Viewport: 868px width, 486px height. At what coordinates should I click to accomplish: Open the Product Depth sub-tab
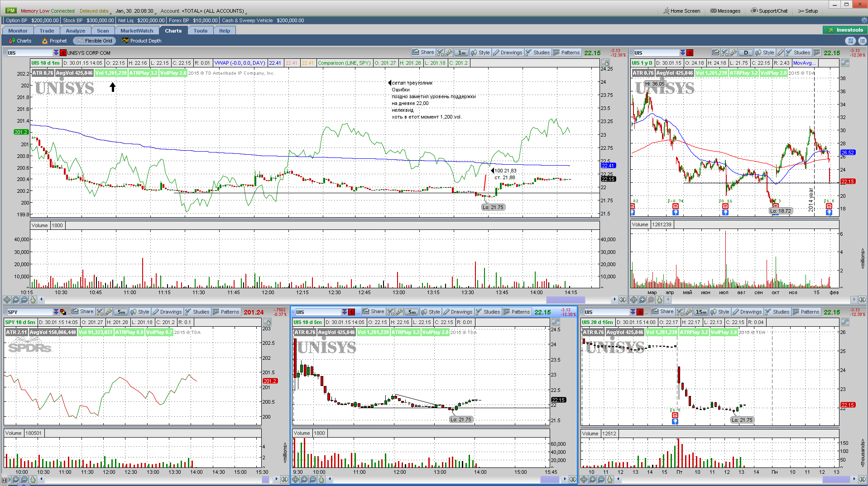pos(142,41)
